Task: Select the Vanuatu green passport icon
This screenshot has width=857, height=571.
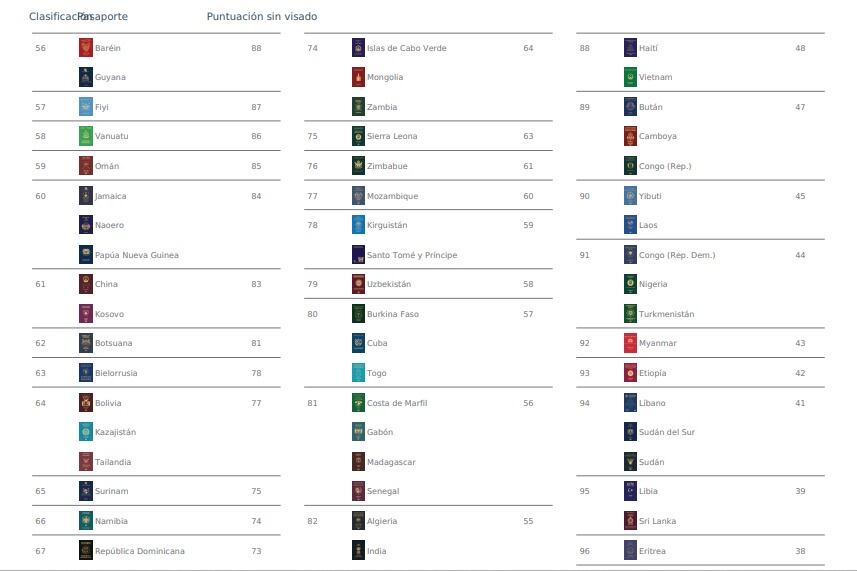Action: [86, 136]
